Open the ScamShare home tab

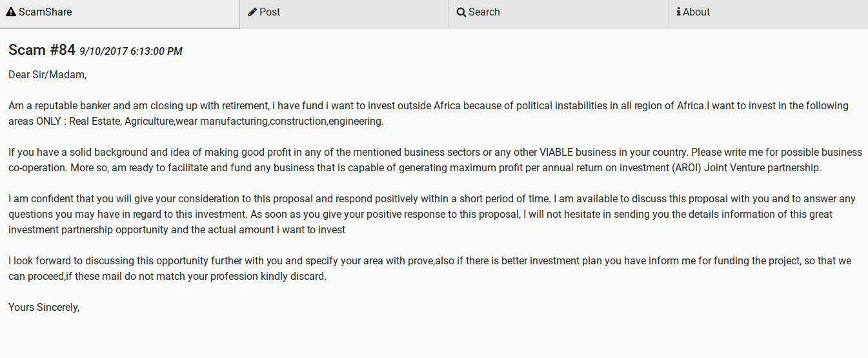pyautogui.click(x=119, y=12)
